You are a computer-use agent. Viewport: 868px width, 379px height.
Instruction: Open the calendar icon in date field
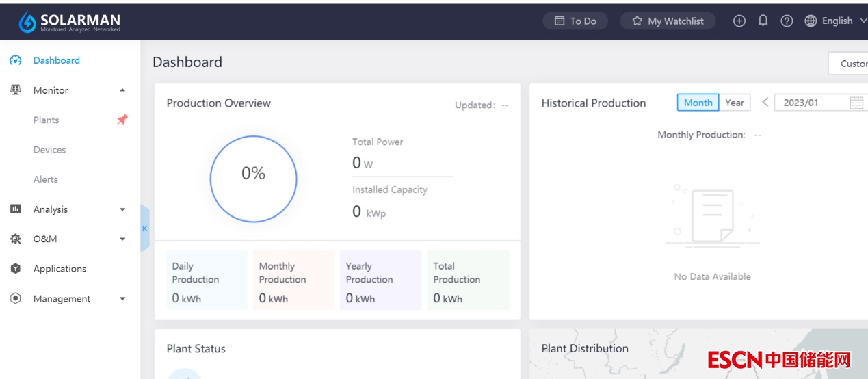point(856,103)
